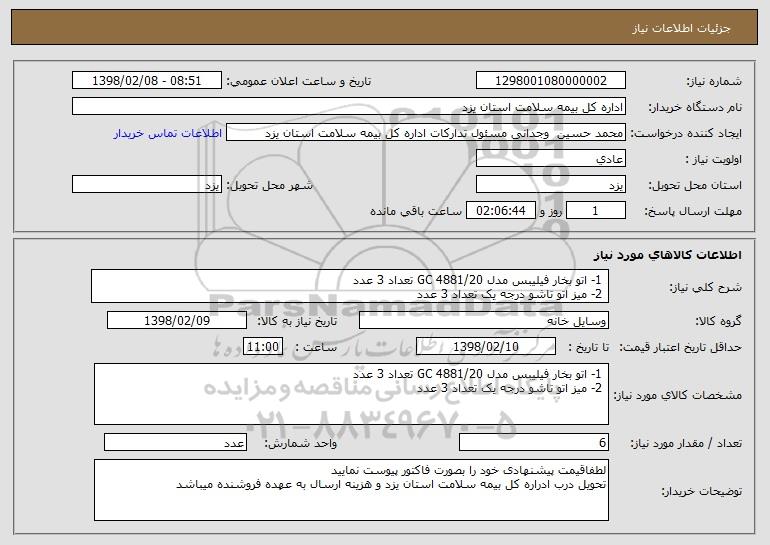Select the label تعداد / مقدار مورد نیاز
770x545 pixels.
pos(686,443)
